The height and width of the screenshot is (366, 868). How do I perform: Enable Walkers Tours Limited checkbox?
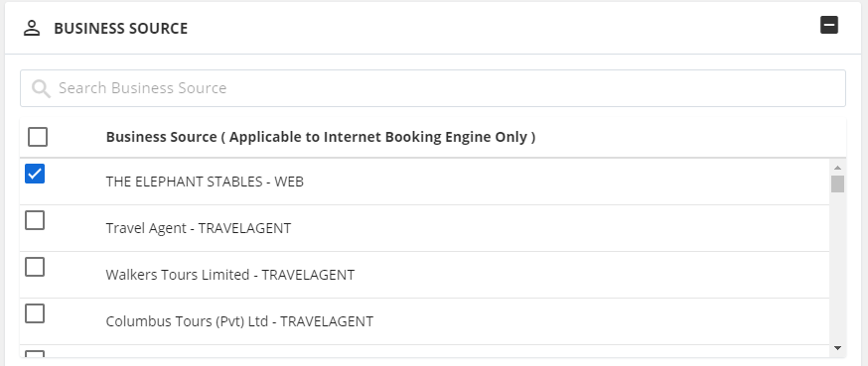(x=35, y=267)
